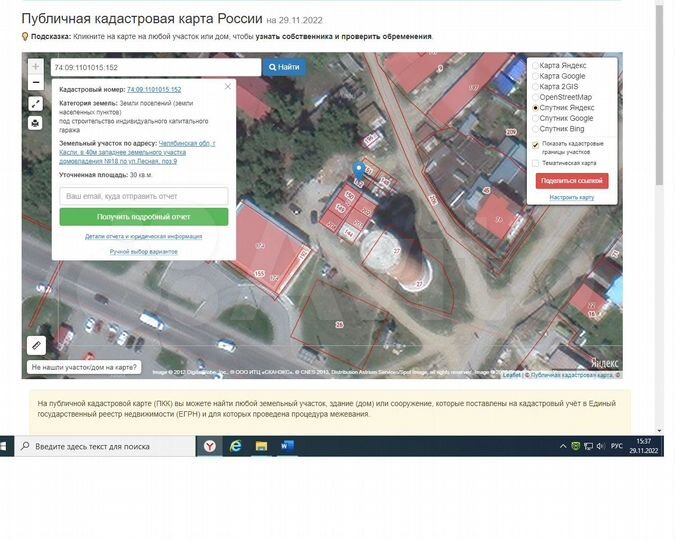Screen dimensions: 675x540
Task: Open Ручной выбор вариантов link
Action: (x=144, y=251)
